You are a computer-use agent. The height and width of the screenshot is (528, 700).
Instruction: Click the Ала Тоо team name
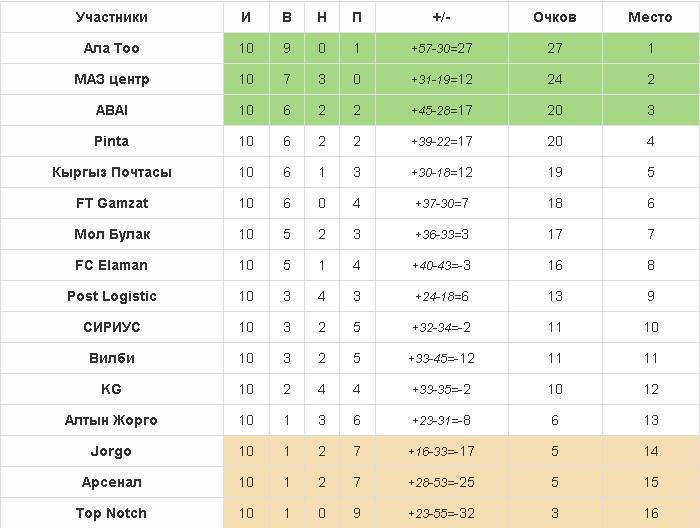point(111,48)
